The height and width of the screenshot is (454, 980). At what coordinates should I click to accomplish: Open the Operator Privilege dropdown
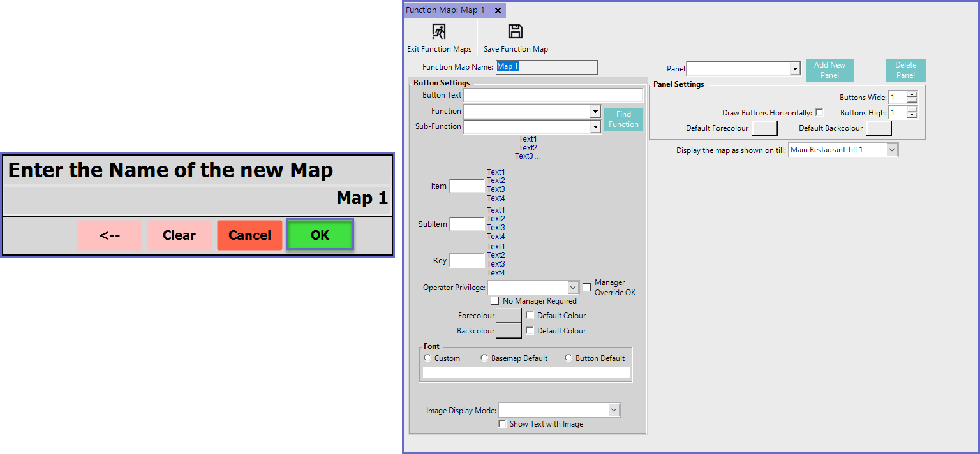click(x=572, y=288)
